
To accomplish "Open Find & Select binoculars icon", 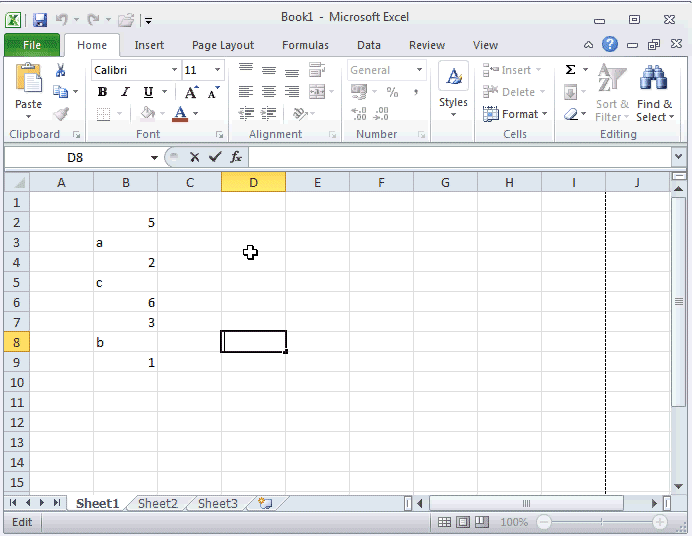I will point(654,80).
